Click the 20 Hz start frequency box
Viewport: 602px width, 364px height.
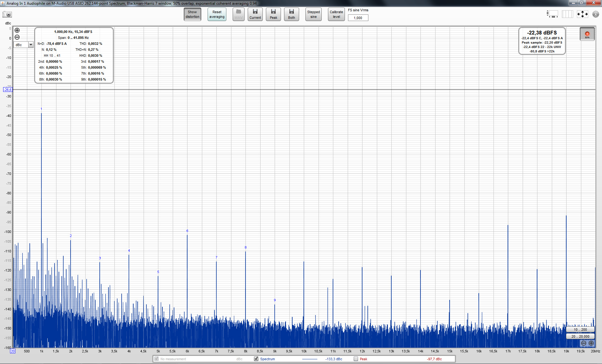13,351
